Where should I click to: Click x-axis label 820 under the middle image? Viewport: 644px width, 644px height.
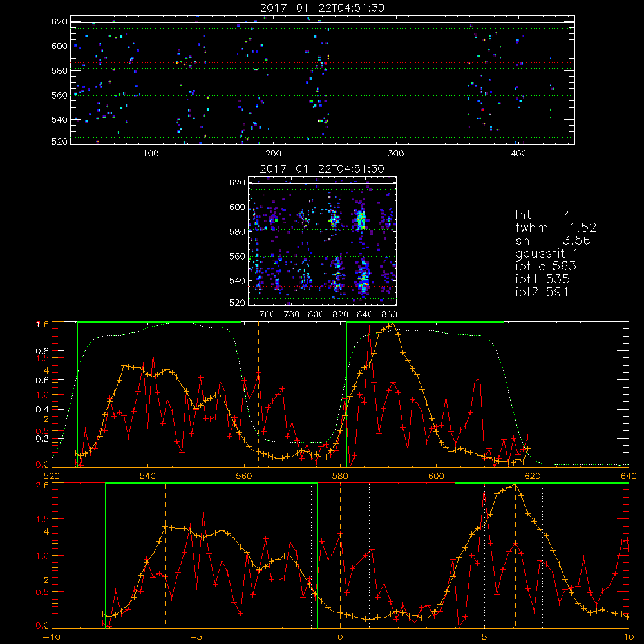coord(341,314)
